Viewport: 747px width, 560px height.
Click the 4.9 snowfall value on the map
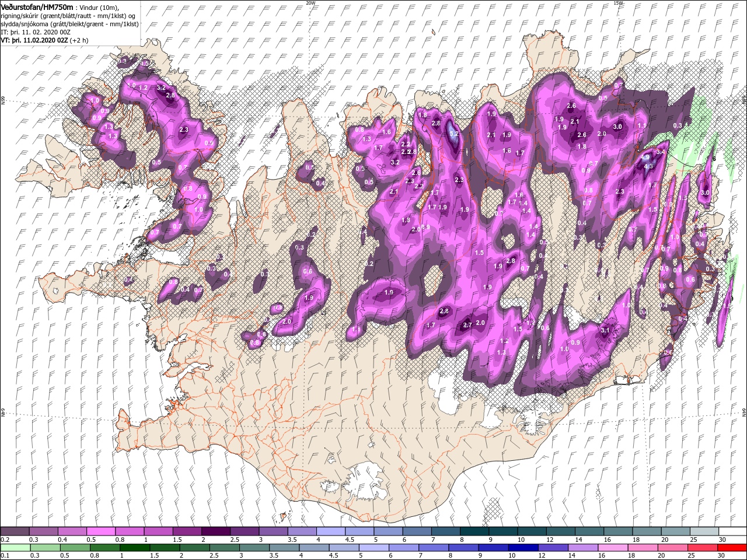click(x=645, y=157)
